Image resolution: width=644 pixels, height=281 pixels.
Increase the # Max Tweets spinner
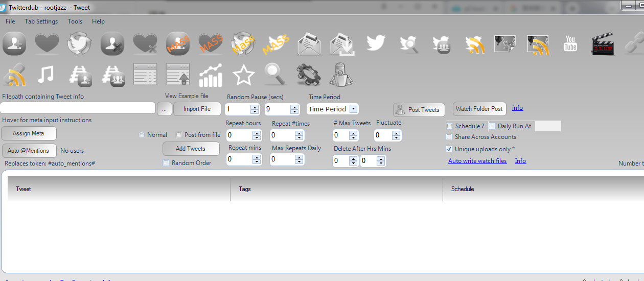[x=353, y=133]
